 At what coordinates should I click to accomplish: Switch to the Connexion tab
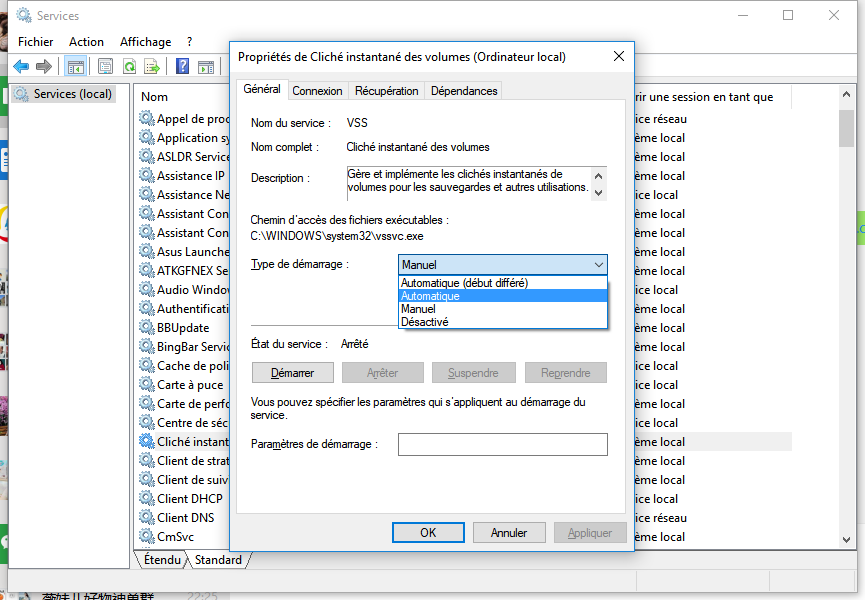click(x=317, y=91)
